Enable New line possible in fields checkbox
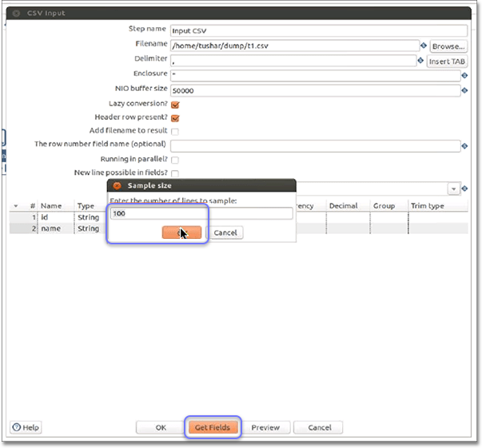The image size is (482, 448). pyautogui.click(x=175, y=173)
